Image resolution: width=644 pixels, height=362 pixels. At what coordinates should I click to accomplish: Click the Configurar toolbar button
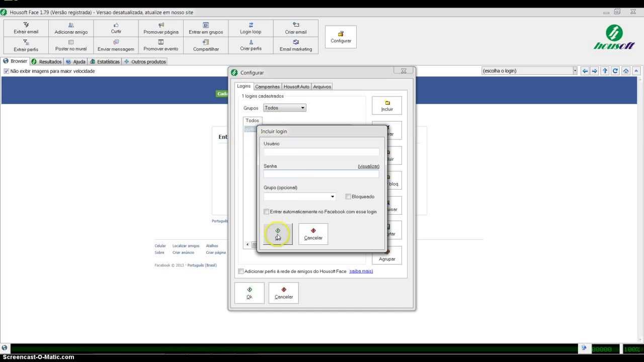(x=341, y=37)
